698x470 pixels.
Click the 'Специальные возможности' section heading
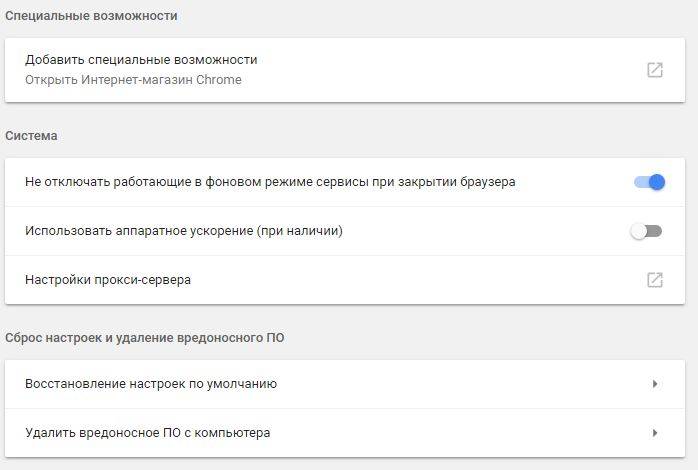[x=91, y=16]
